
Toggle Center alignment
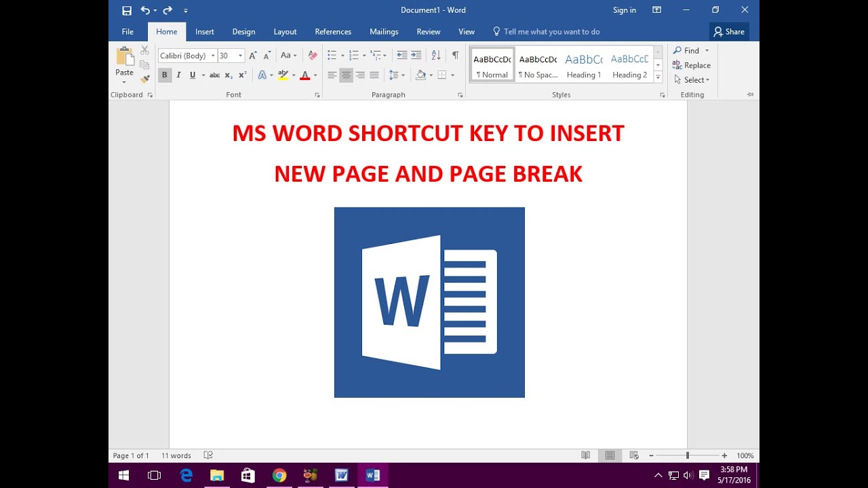coord(346,75)
